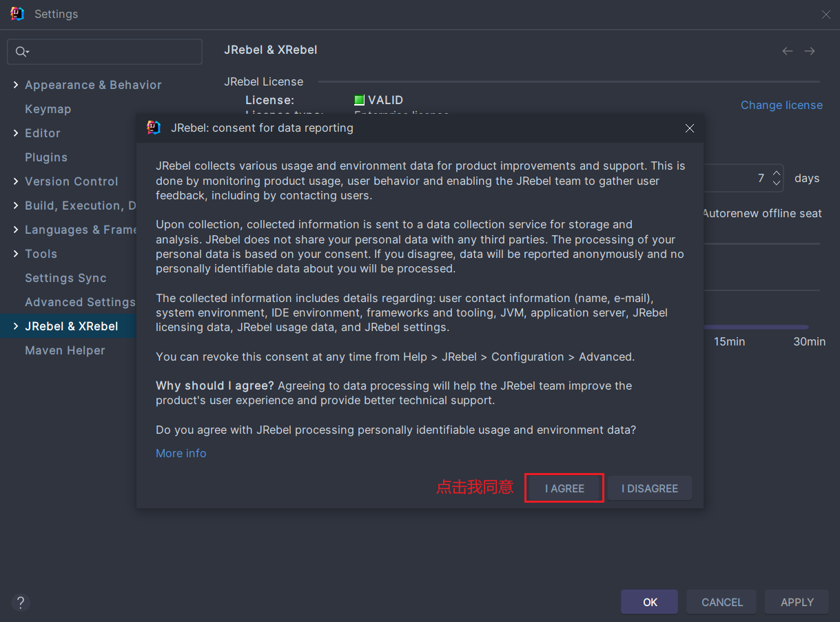Select Maven Helper settings item
The image size is (840, 622).
tap(65, 350)
